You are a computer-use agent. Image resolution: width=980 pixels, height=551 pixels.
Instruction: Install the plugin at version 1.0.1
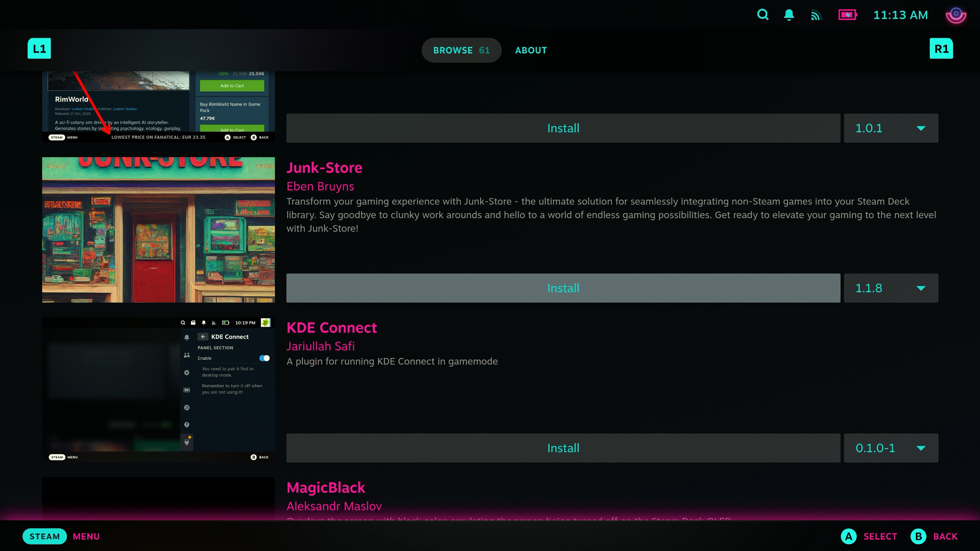point(563,128)
